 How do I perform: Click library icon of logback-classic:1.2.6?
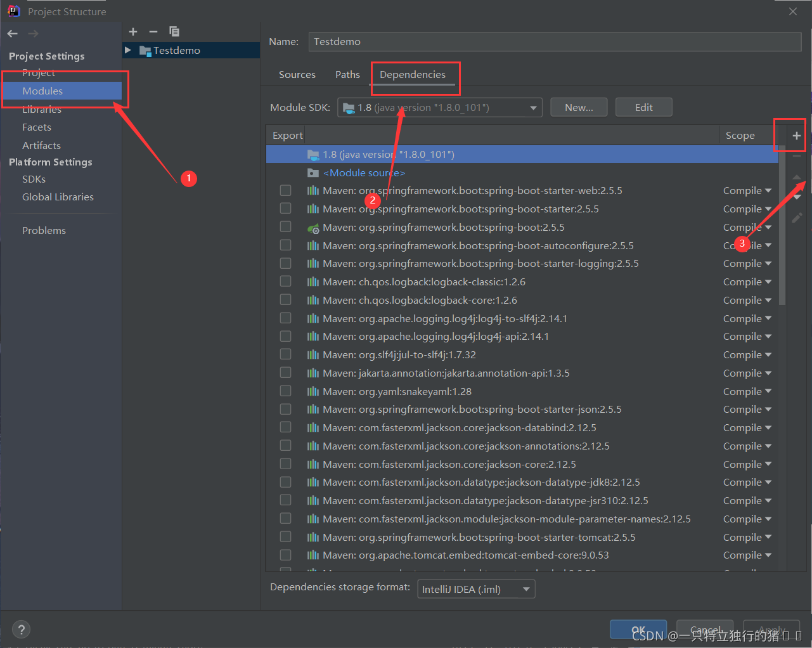tap(313, 282)
